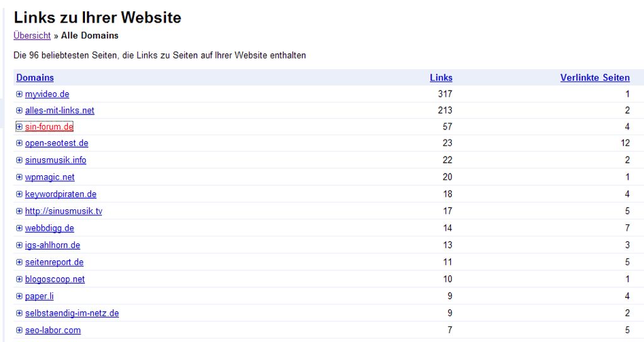Open the seitenreport.de link
644x342 pixels.
[x=54, y=262]
